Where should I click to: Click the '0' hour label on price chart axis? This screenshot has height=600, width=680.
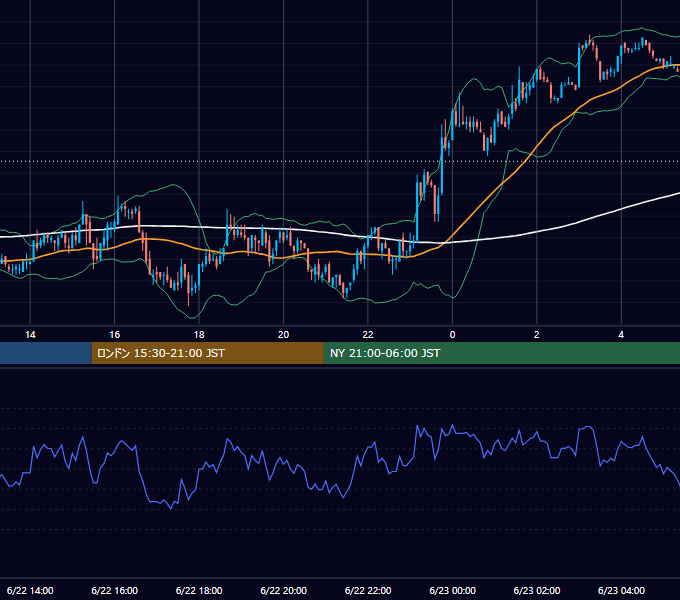(x=452, y=335)
